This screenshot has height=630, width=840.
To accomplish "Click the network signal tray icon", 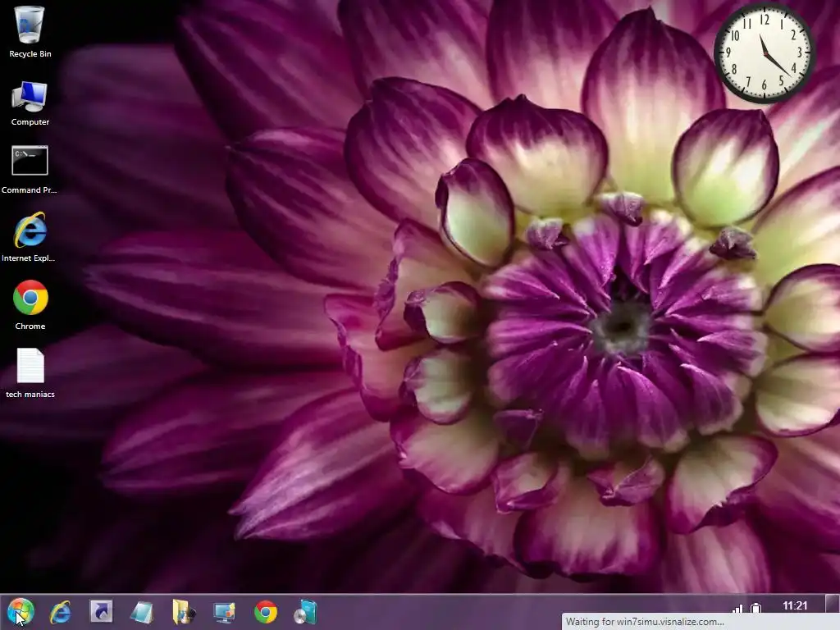I will (x=737, y=609).
